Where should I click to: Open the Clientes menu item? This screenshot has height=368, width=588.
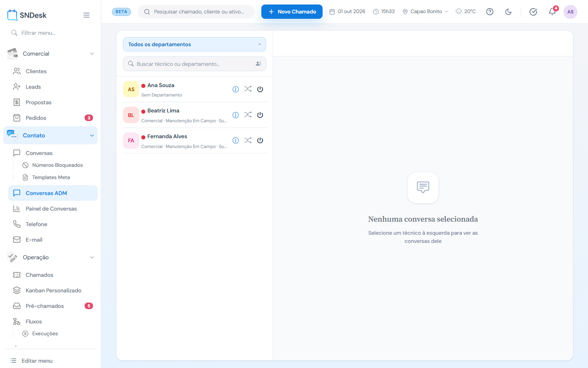[53, 71]
